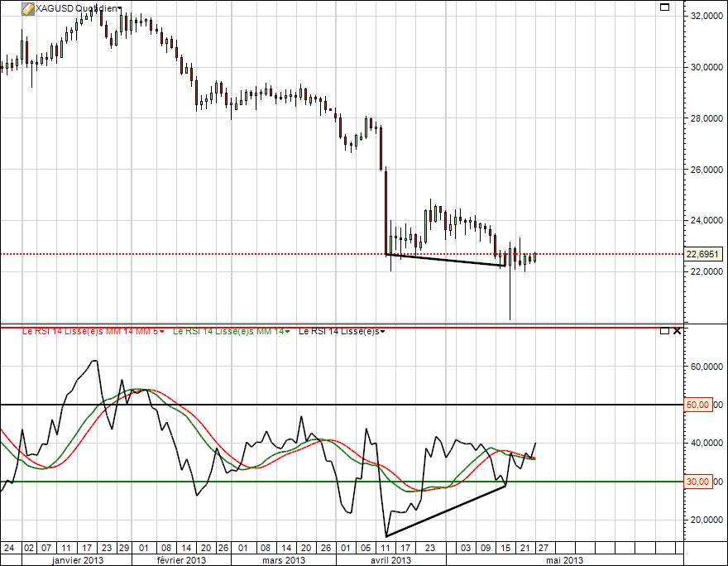Select the rising trendline in the RSI panel
Screen dimensions: 728x566
(445, 511)
